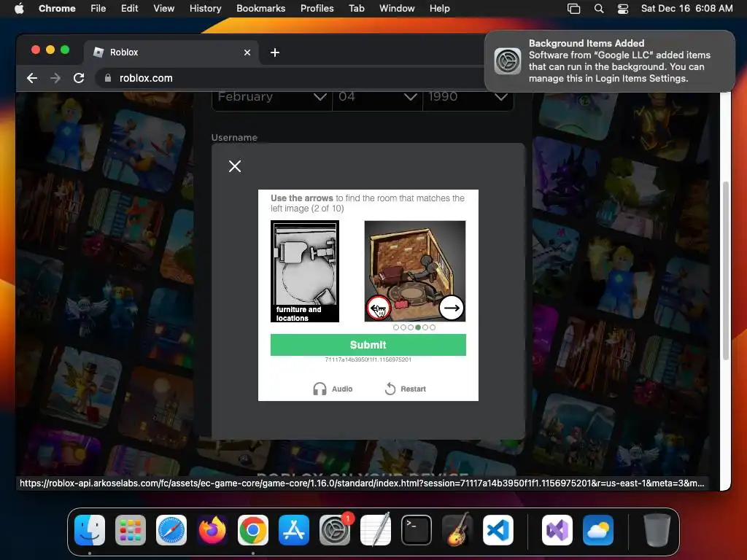Select the fourth green pagination dot
The width and height of the screenshot is (747, 560).
tap(418, 327)
